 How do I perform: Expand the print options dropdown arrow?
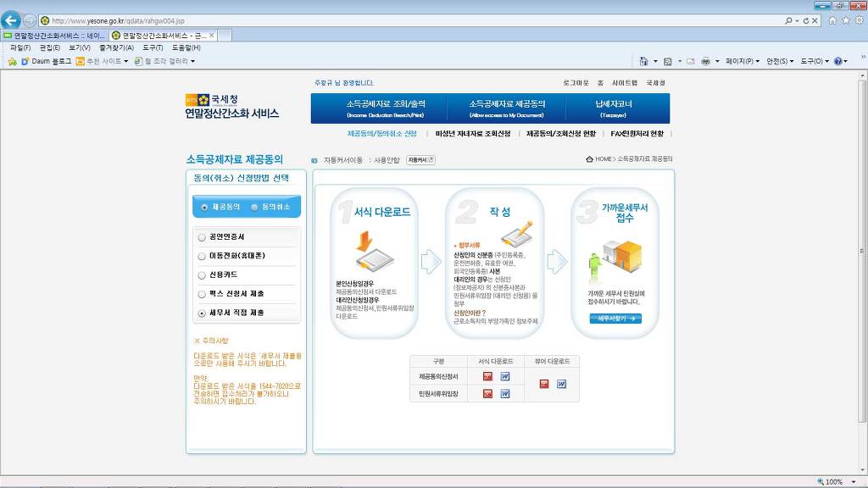click(717, 61)
